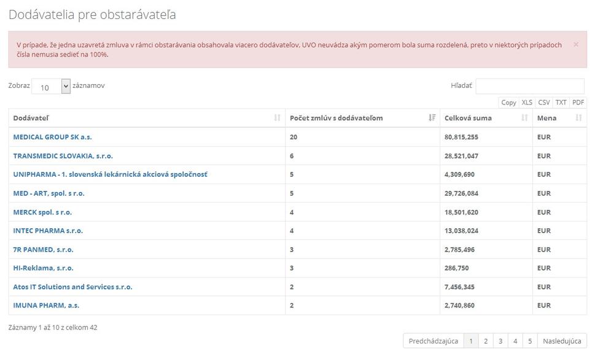Select the sum value 80,815,255

[x=461, y=137]
